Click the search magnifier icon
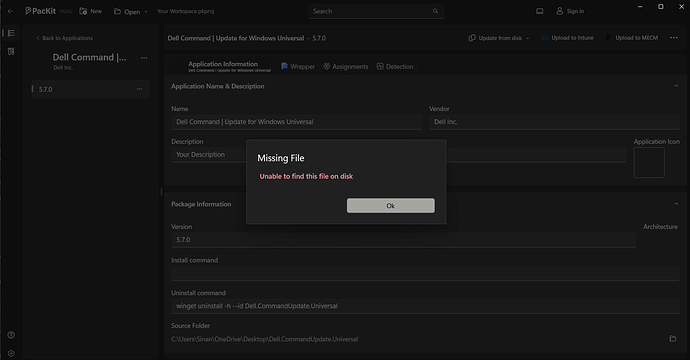690x360 pixels. (x=435, y=11)
